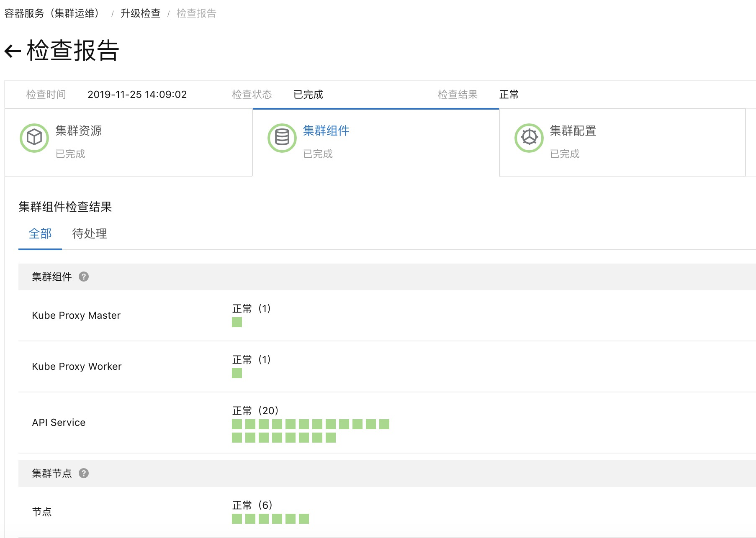Click the last green square under 节点
This screenshot has width=756, height=538.
304,519
